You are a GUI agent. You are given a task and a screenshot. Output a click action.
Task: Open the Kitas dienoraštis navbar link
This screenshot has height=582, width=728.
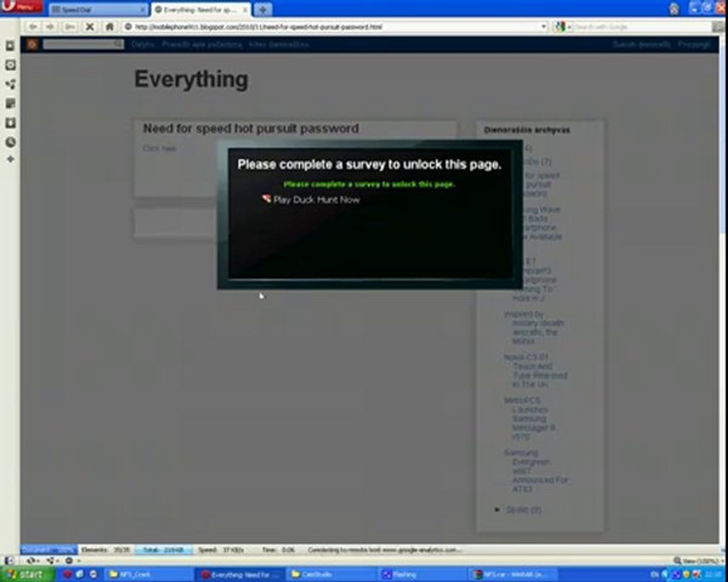coord(279,45)
